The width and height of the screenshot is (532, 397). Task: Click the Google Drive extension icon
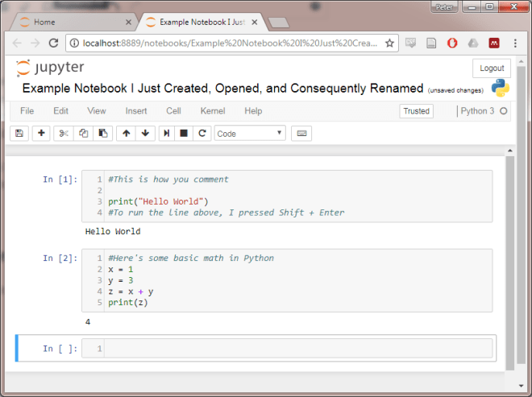coord(473,43)
